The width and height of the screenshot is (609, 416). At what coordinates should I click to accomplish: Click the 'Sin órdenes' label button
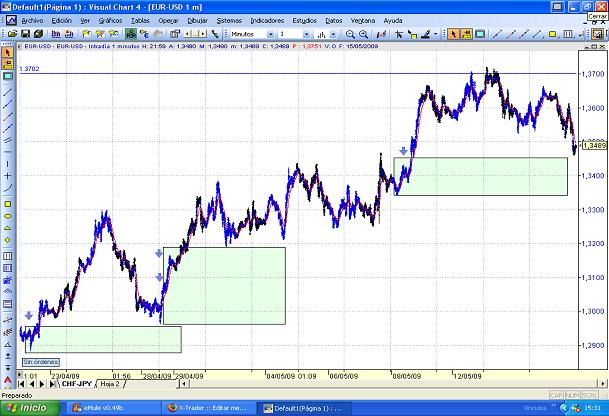(41, 362)
